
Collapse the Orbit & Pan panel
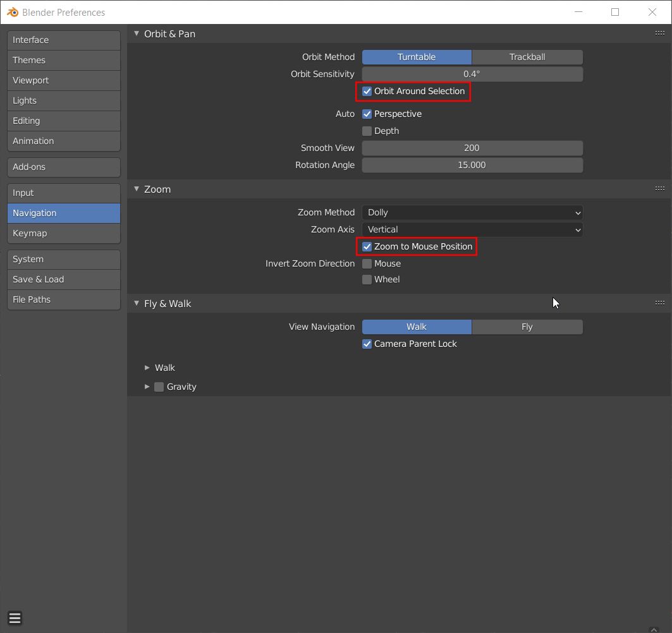tap(137, 33)
